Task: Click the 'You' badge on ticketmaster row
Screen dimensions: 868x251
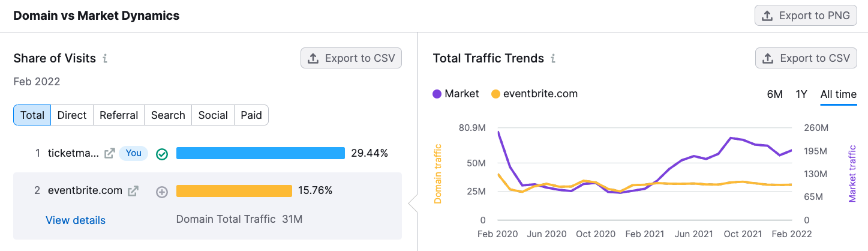Action: pos(134,153)
